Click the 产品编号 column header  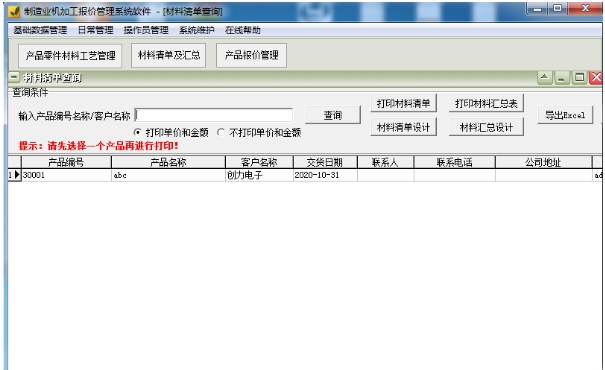(x=66, y=162)
